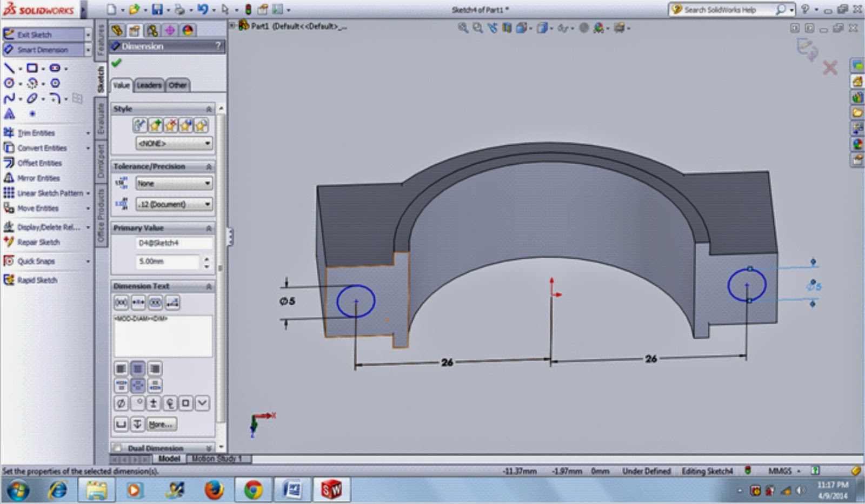Increment the 5.00mm value with the up stepper
The width and height of the screenshot is (865, 504).
207,259
